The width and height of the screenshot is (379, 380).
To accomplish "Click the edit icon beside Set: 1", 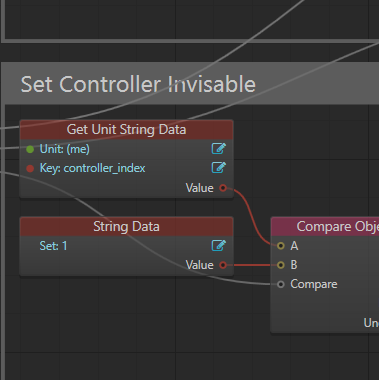I will [219, 246].
